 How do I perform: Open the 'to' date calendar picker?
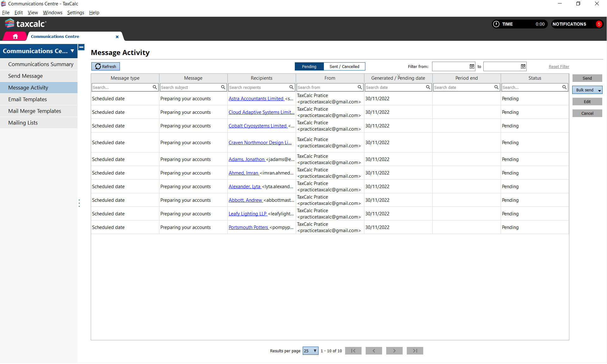coord(523,66)
